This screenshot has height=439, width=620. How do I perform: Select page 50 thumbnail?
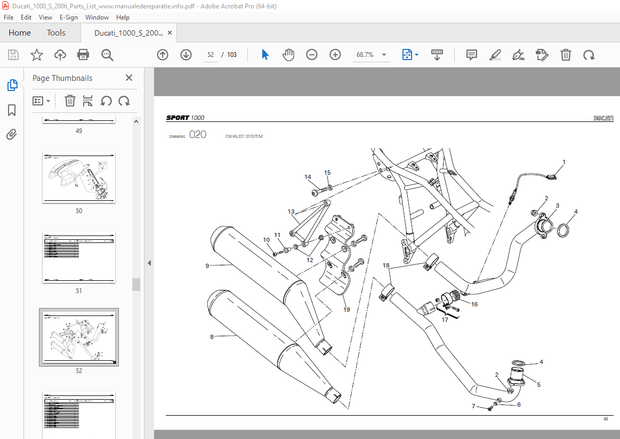tap(79, 178)
